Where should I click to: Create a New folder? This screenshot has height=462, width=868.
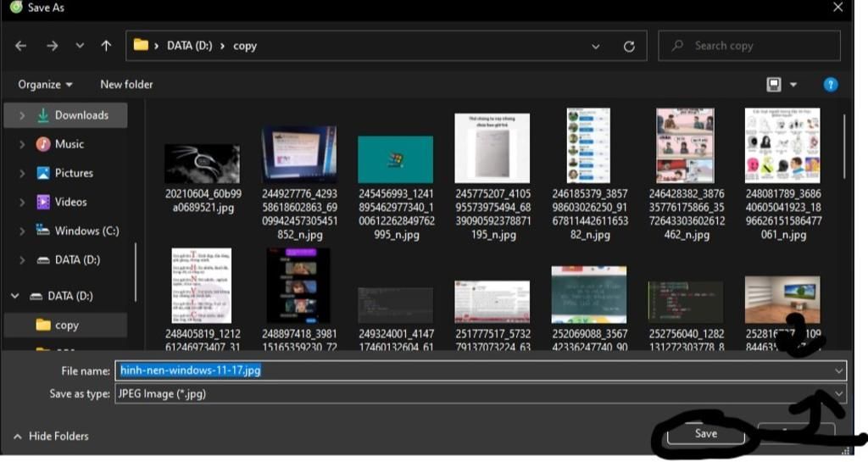click(x=126, y=85)
